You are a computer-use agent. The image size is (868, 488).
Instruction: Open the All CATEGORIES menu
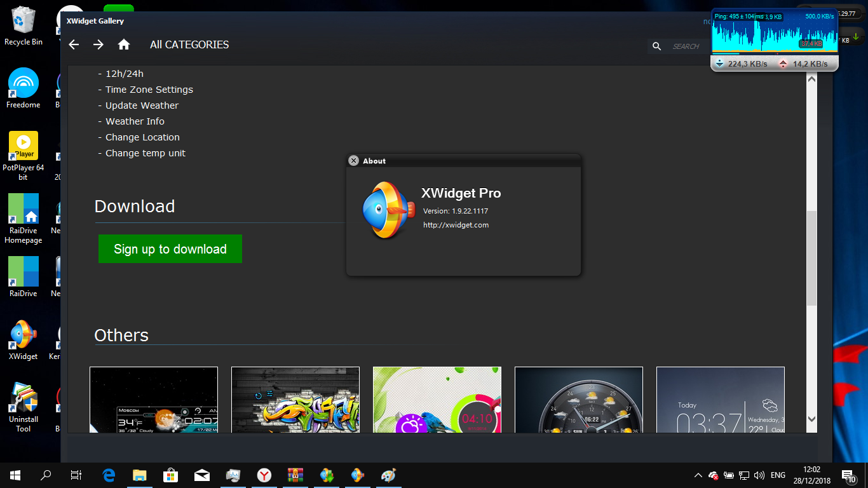[x=189, y=44]
